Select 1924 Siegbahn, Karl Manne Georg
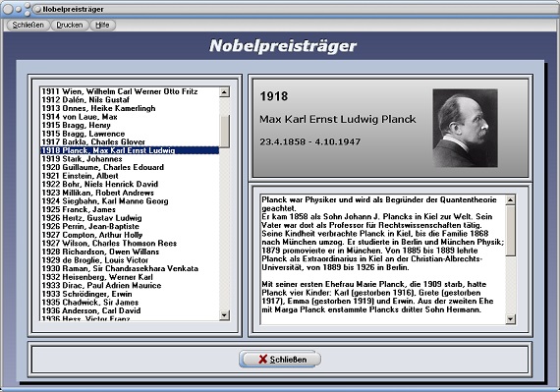Screen dimensions: 560x392 click(x=130, y=201)
